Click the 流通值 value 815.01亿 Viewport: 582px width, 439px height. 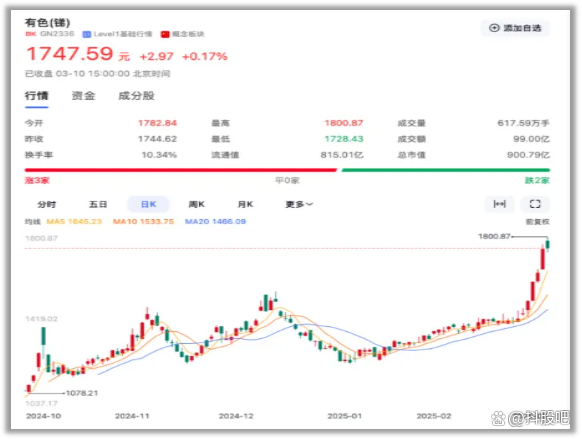[x=342, y=155]
